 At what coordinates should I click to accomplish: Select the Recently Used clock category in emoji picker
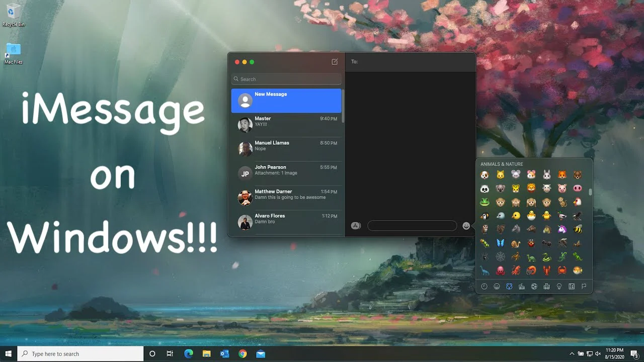click(484, 286)
